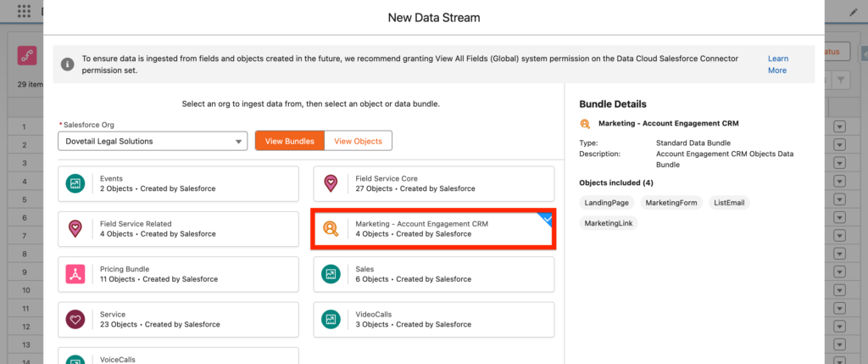Toggle View Bundles mode
Image resolution: width=868 pixels, height=364 pixels.
click(x=290, y=141)
